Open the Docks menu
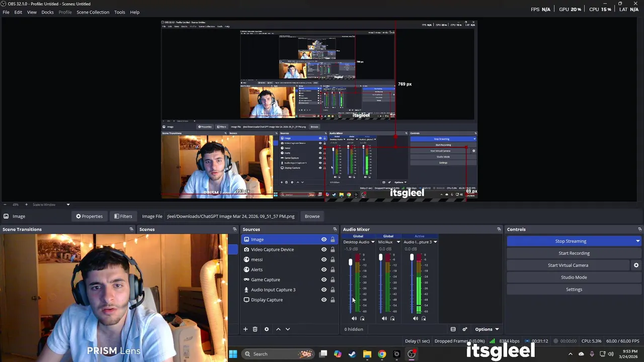The image size is (644, 362). (47, 12)
